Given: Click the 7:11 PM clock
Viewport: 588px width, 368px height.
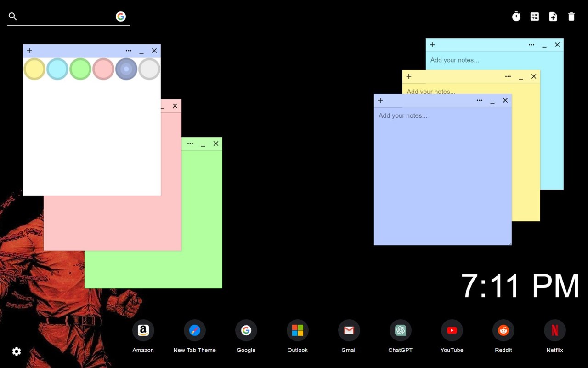Looking at the screenshot, I should pyautogui.click(x=520, y=286).
